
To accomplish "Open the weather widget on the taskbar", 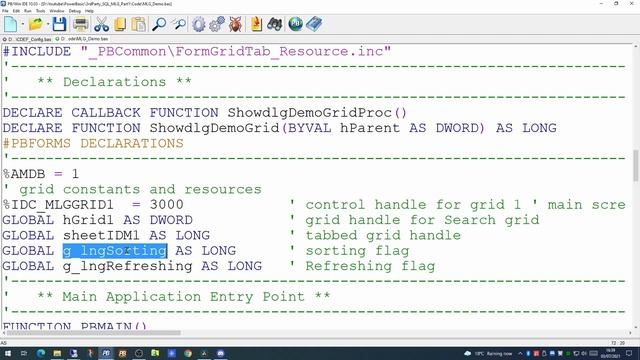I will tap(488, 353).
